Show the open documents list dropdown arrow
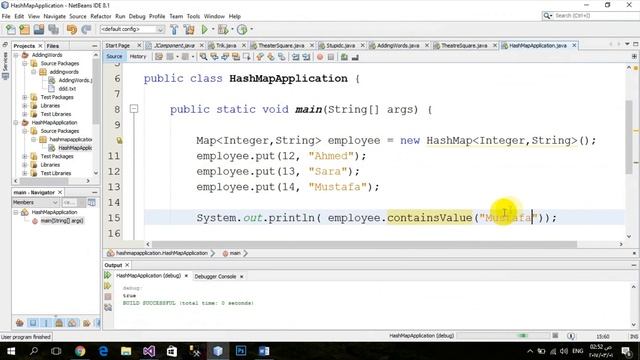640x360 pixels. tap(627, 44)
